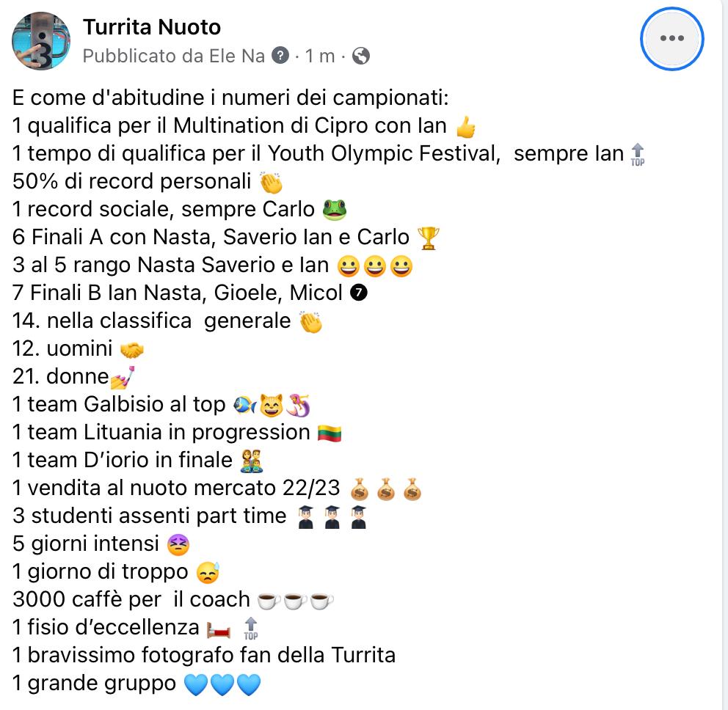Click the bed emoji after fisio d'eccellenza

pos(219,630)
